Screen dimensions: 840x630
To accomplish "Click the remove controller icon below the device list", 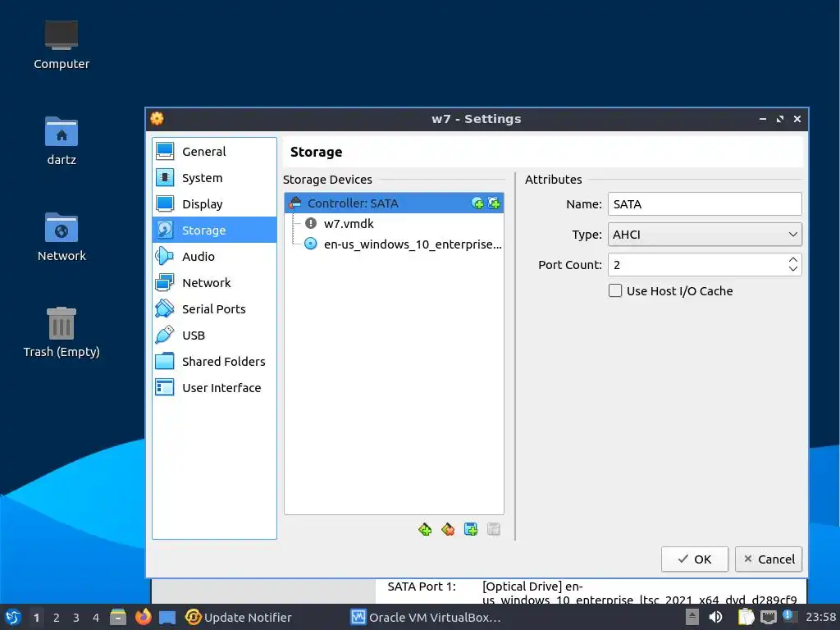I will 448,530.
